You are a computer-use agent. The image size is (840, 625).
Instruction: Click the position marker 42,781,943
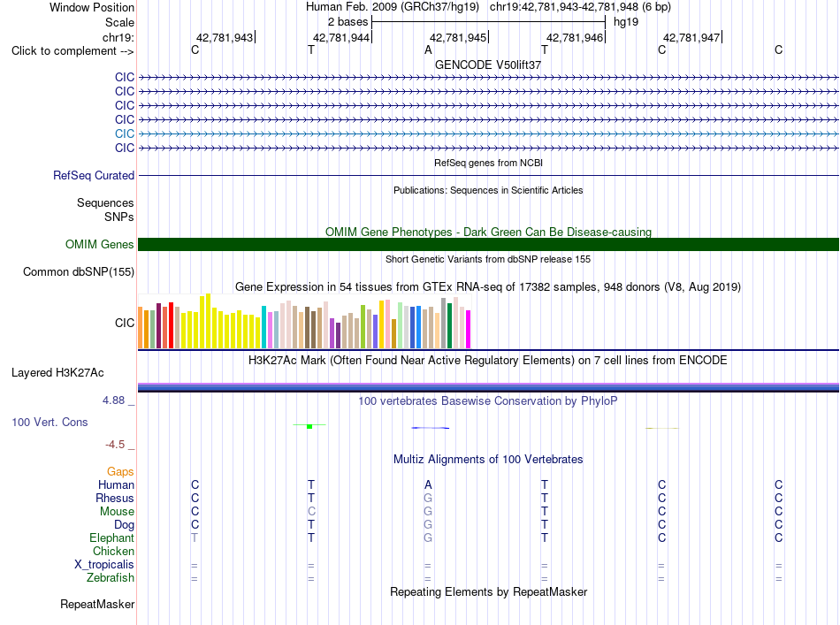pyautogui.click(x=225, y=37)
